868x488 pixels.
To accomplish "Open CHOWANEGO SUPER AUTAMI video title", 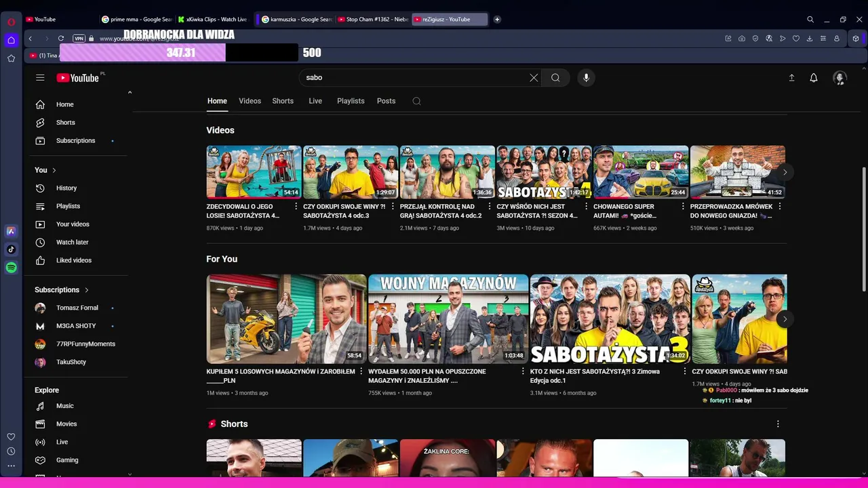I will (x=626, y=211).
